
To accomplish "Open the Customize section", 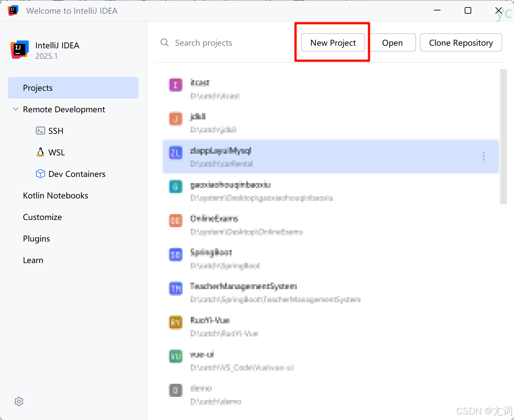I will pyautogui.click(x=42, y=217).
